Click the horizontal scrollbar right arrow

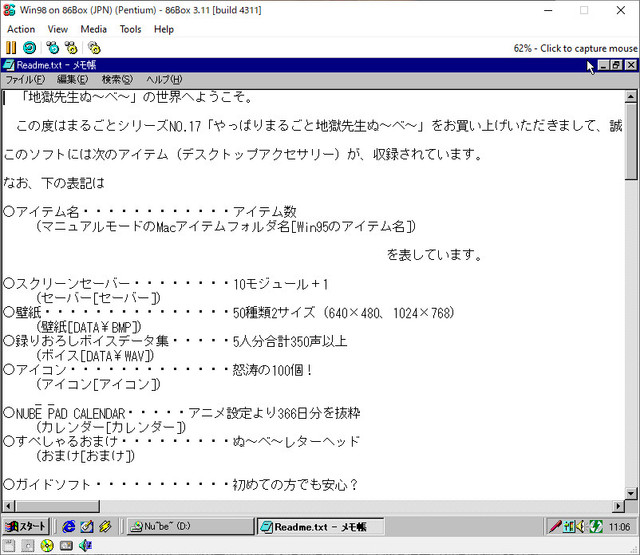tap(618, 506)
